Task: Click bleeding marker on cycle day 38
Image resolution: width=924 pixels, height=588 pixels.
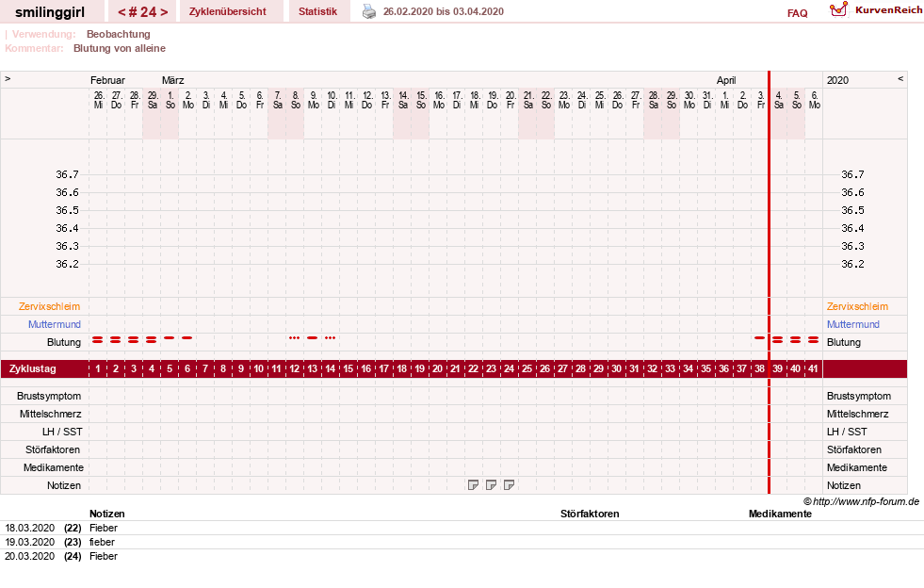Action: (759, 338)
